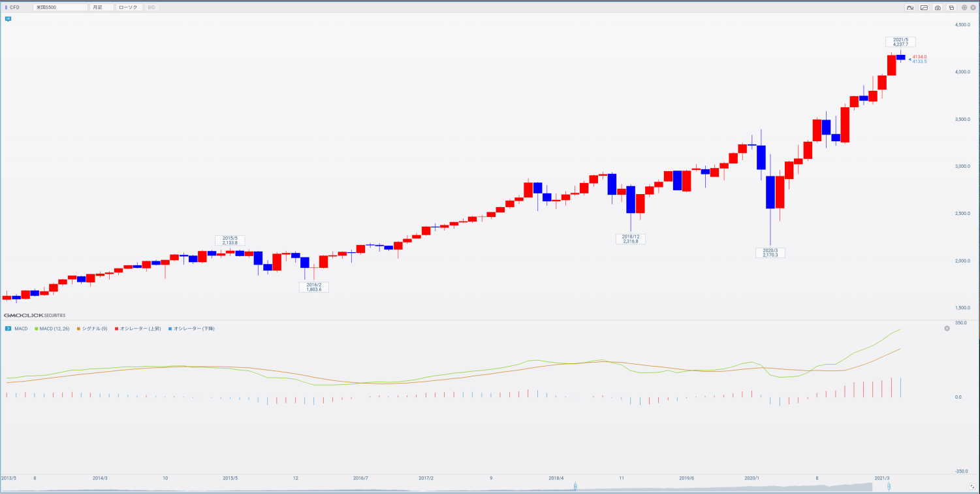Click the right handle of the bottom range scrollbar

click(888, 487)
